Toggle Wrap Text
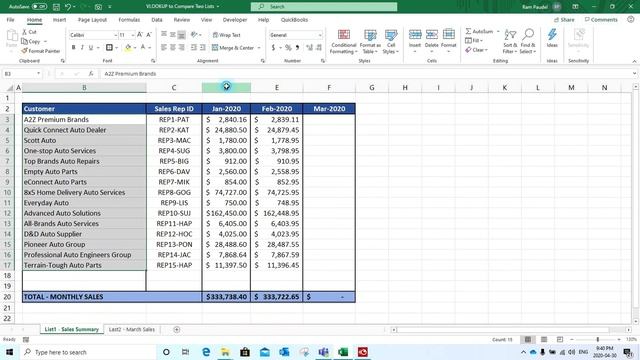 pyautogui.click(x=227, y=35)
